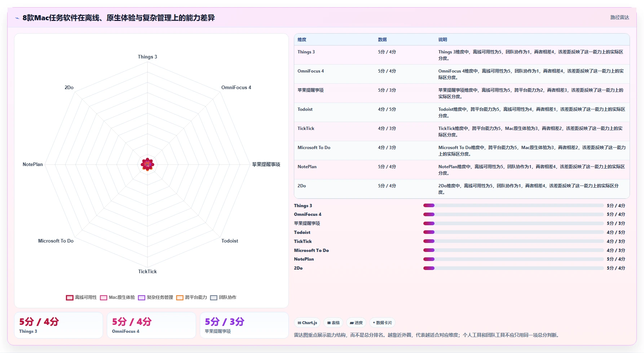Click the NotePlan radar axis label
The width and height of the screenshot is (644, 353).
(x=33, y=164)
